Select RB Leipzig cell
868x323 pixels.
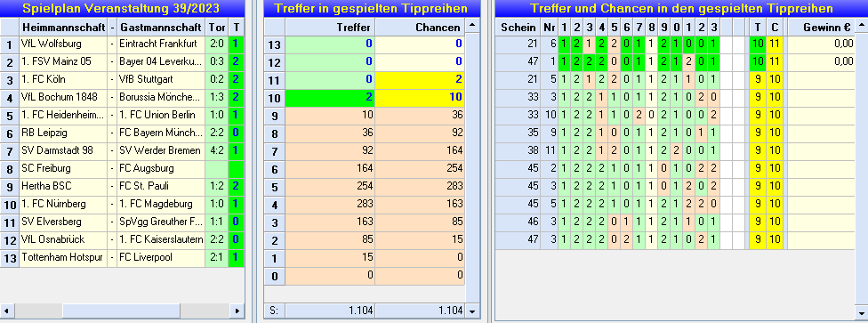63,133
